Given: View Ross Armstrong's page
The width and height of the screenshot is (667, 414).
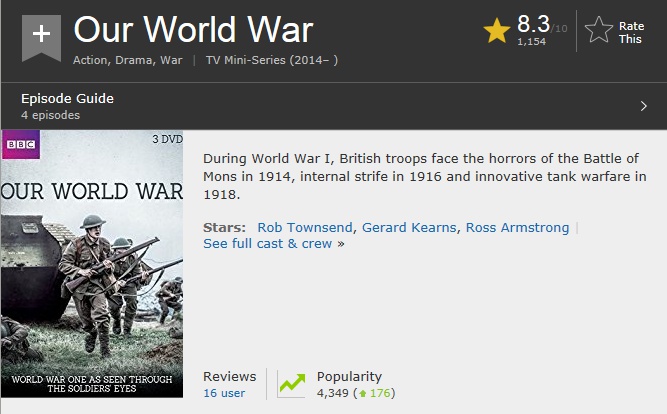Looking at the screenshot, I should tap(517, 227).
